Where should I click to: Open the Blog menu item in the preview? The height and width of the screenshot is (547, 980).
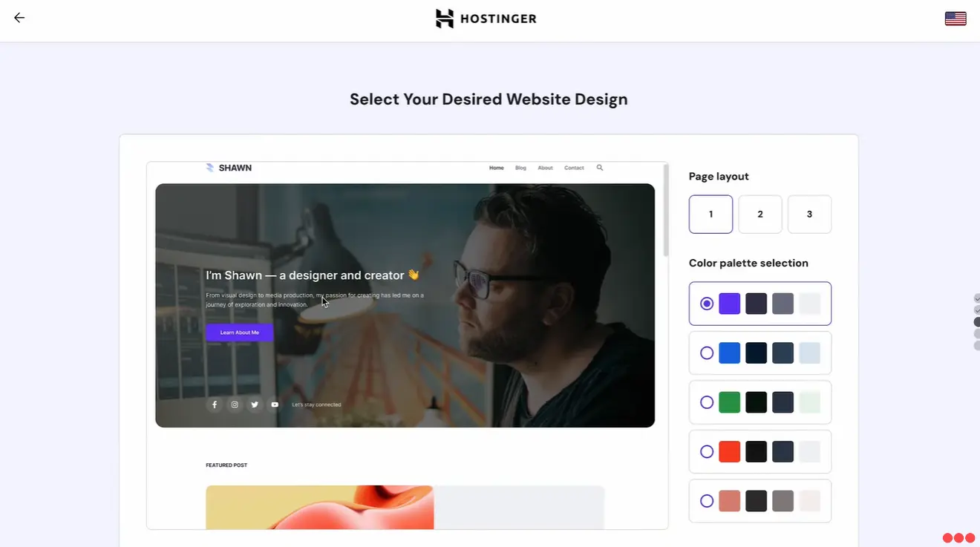(520, 168)
